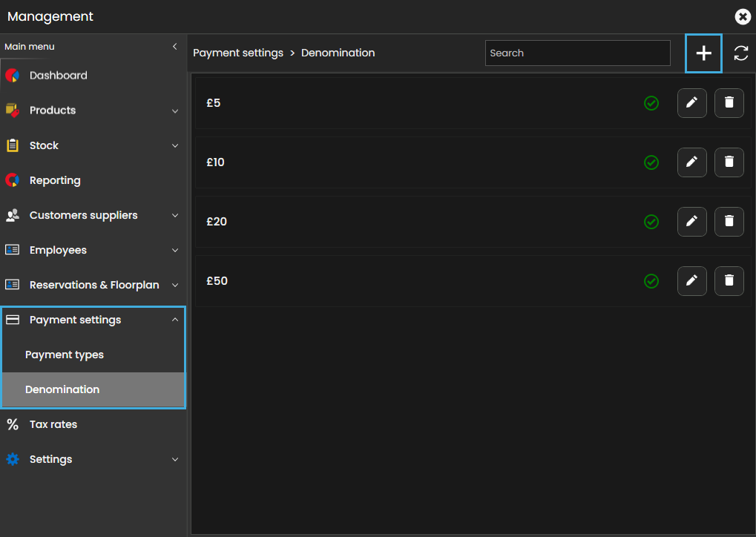Viewport: 756px width, 537px height.
Task: Open Dashboard from the sidebar
Action: click(x=58, y=76)
